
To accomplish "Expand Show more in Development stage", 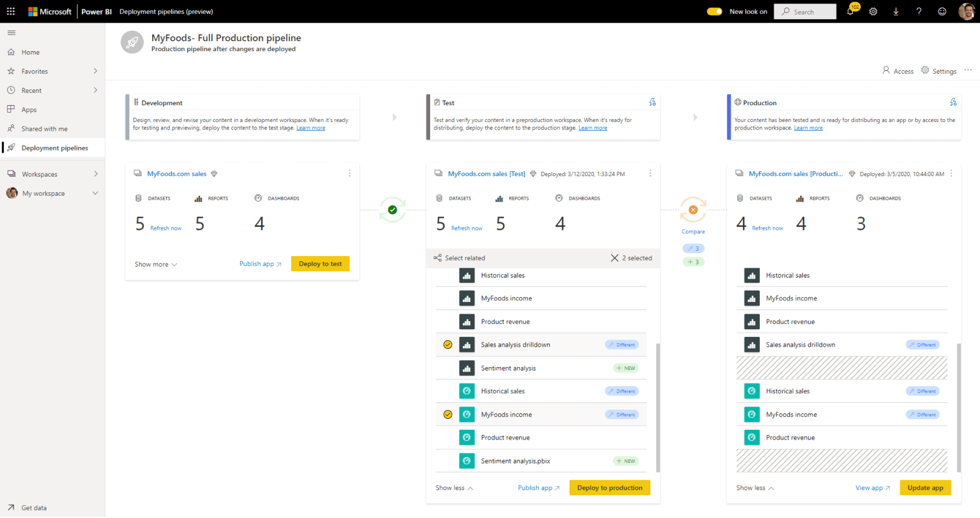I will click(156, 264).
